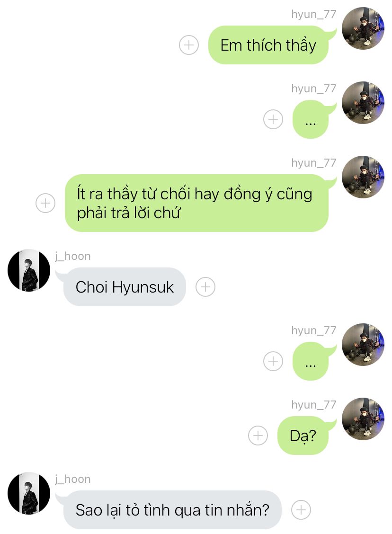Tap plus icon next to first "..." bubble
The image size is (392, 534).
point(273,119)
